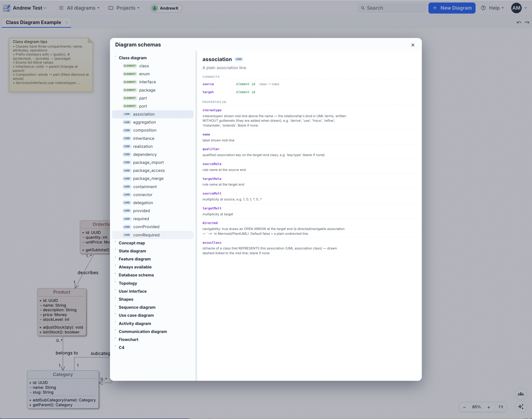Select the Product class in the diagram
Viewport: 532px width, 419px height.
click(x=62, y=312)
